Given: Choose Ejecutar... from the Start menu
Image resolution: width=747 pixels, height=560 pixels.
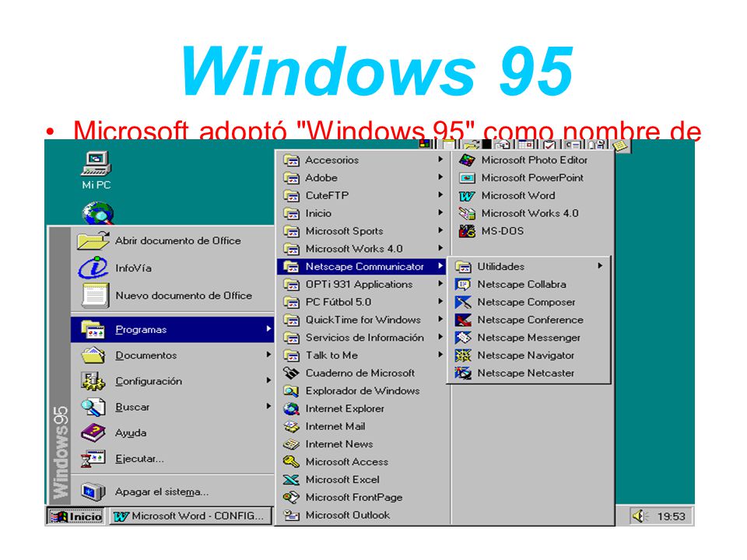Looking at the screenshot, I should click(x=173, y=459).
